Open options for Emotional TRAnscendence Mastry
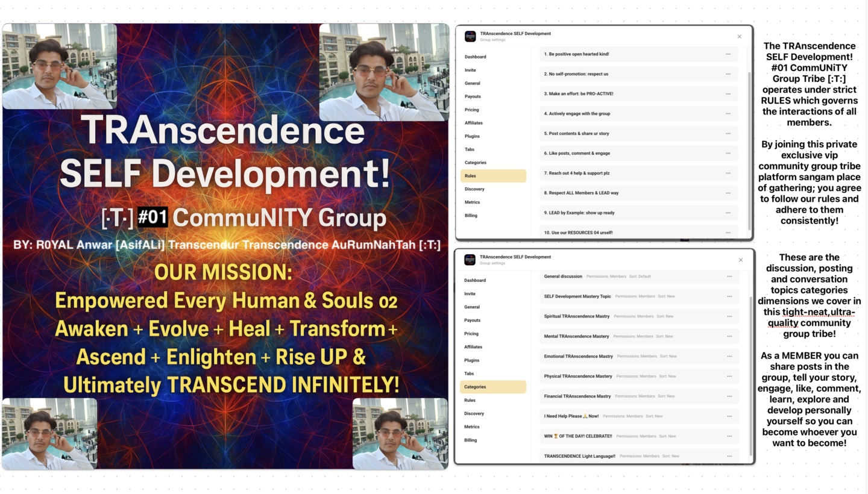The image size is (868, 494). 729,356
